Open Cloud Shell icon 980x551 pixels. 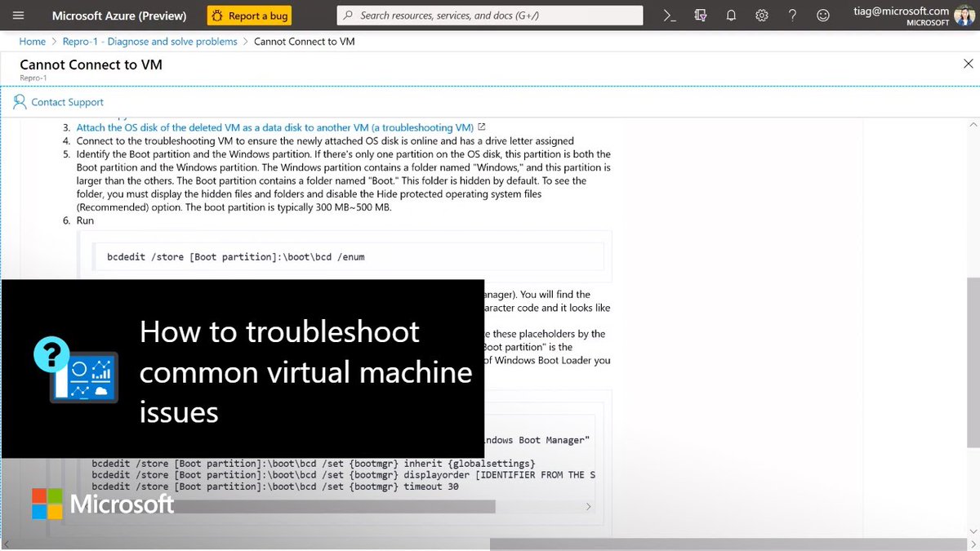click(x=669, y=16)
